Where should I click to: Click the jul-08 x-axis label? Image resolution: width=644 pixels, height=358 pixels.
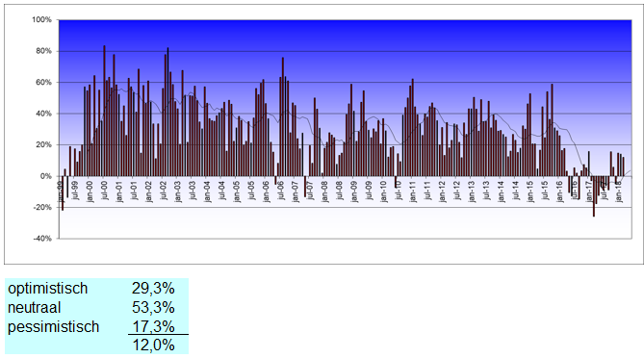point(339,190)
